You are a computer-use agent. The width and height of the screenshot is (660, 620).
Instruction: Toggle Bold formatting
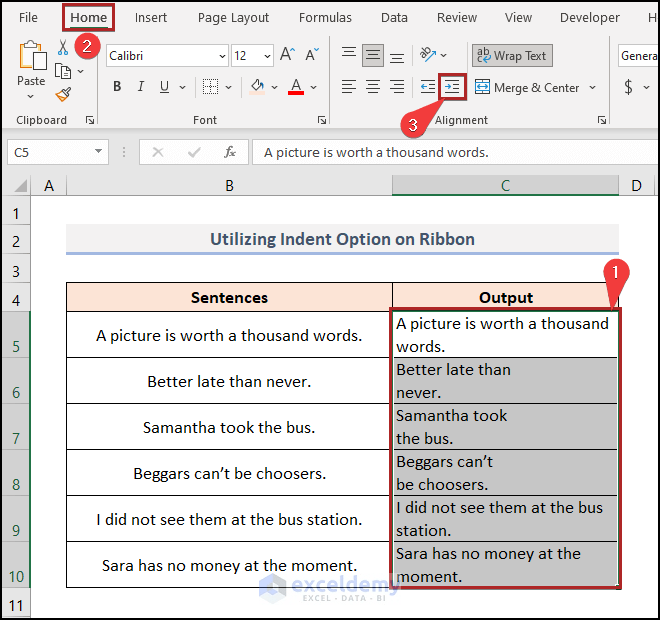117,87
